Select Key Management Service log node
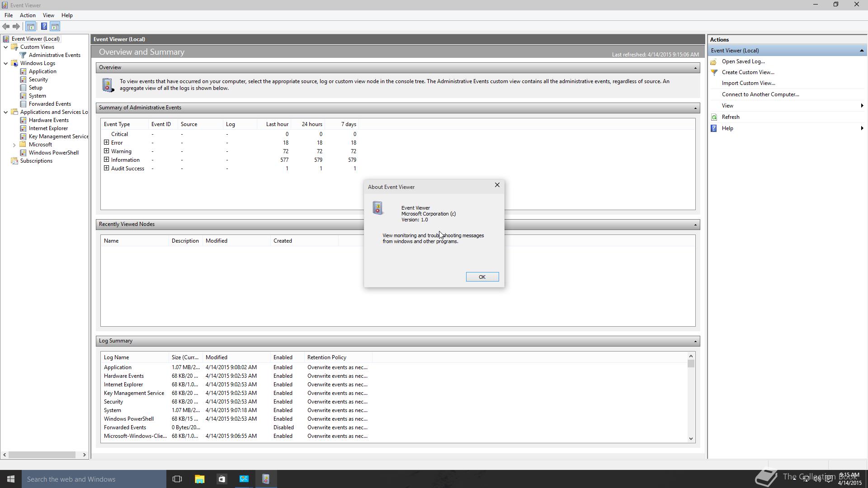868x488 pixels. pos(58,136)
